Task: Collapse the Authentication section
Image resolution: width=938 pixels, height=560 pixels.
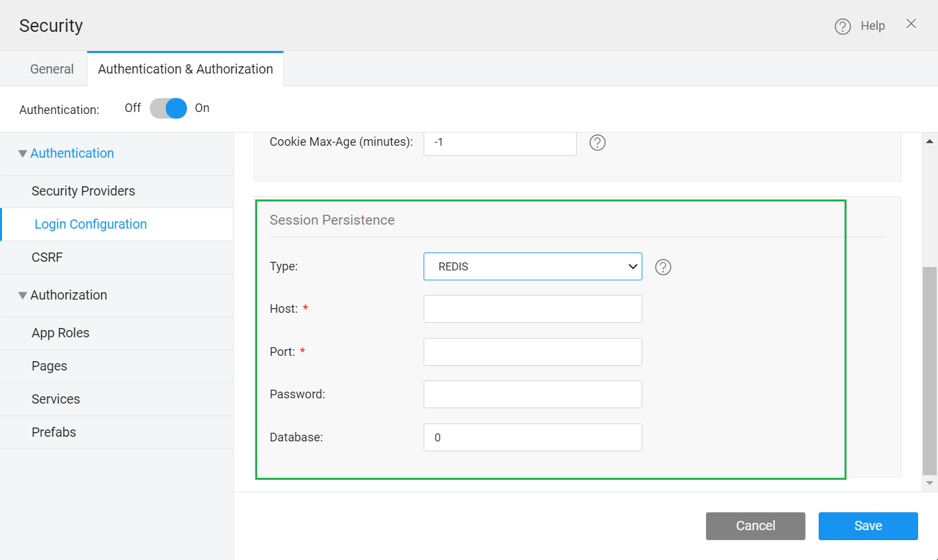Action: (x=22, y=152)
